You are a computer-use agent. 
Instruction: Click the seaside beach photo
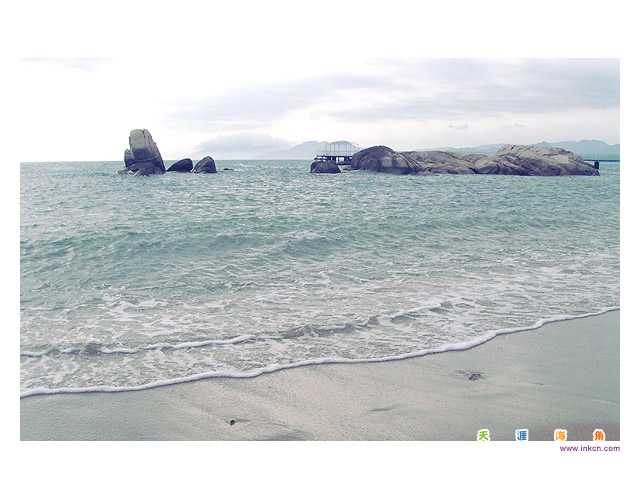tap(320, 249)
